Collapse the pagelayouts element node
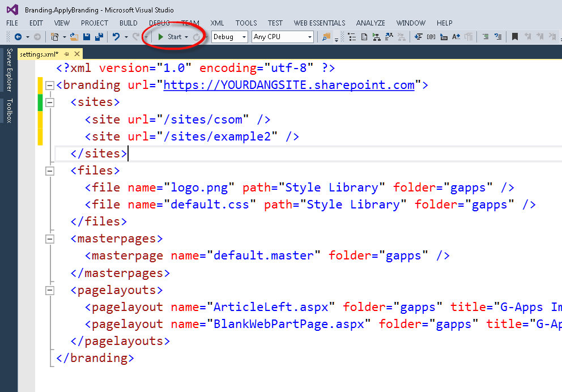562x392 pixels. coord(50,290)
